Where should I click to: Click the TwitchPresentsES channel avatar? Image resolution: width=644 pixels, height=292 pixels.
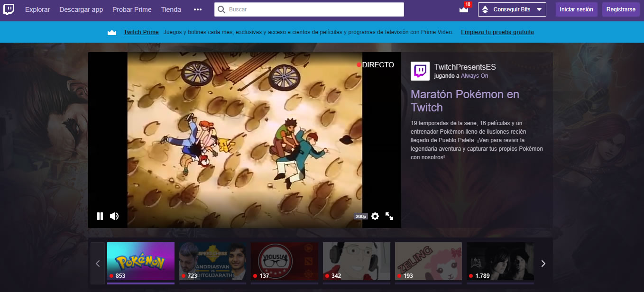pyautogui.click(x=419, y=71)
